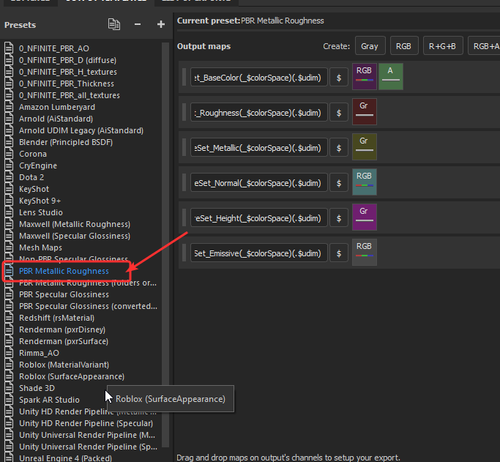Select the Rimma_AO preset
The image size is (500, 462).
coord(39,353)
